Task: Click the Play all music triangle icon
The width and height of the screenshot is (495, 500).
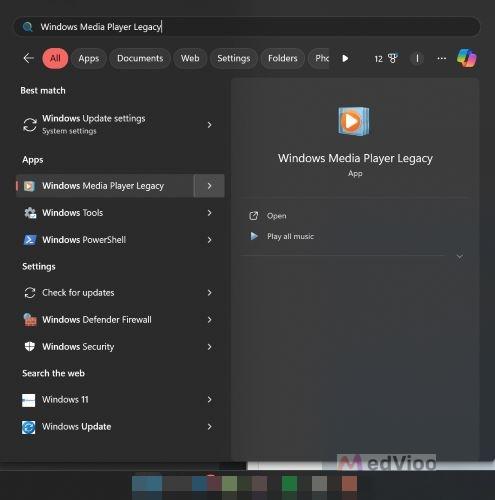Action: click(254, 236)
